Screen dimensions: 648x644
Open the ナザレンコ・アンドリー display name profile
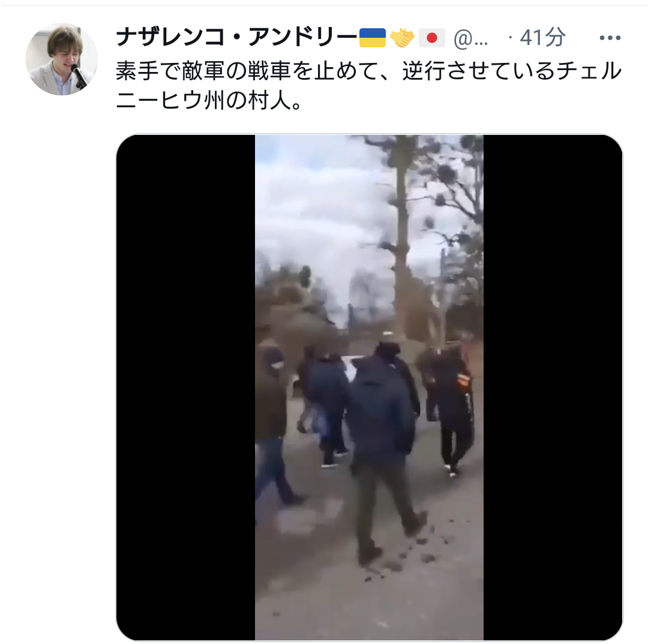(236, 38)
